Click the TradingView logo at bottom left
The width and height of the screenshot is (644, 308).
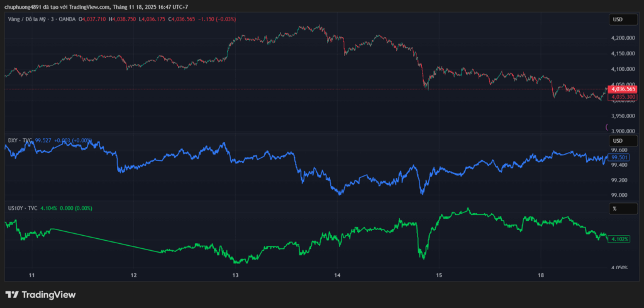tap(40, 294)
